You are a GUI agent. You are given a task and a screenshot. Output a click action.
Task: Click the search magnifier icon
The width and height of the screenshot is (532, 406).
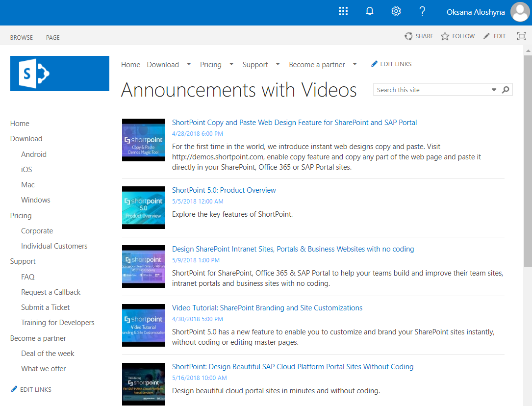click(506, 90)
